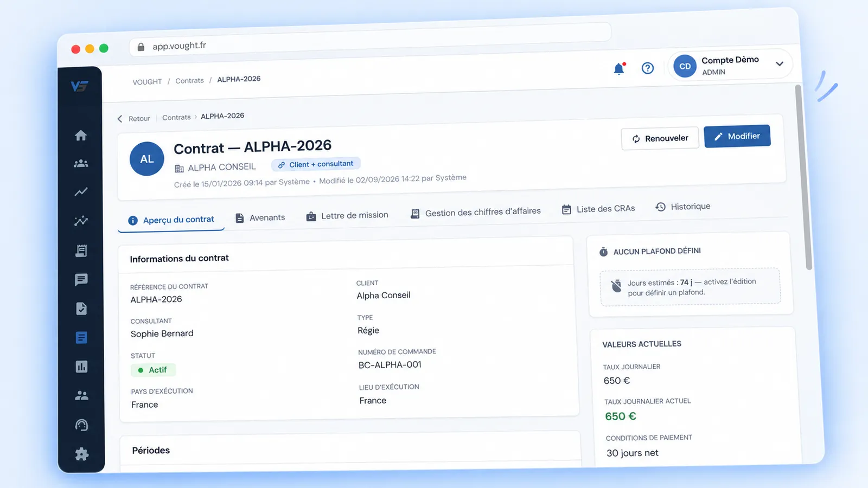Click the Renouveler button
The height and width of the screenshot is (488, 868).
click(660, 139)
